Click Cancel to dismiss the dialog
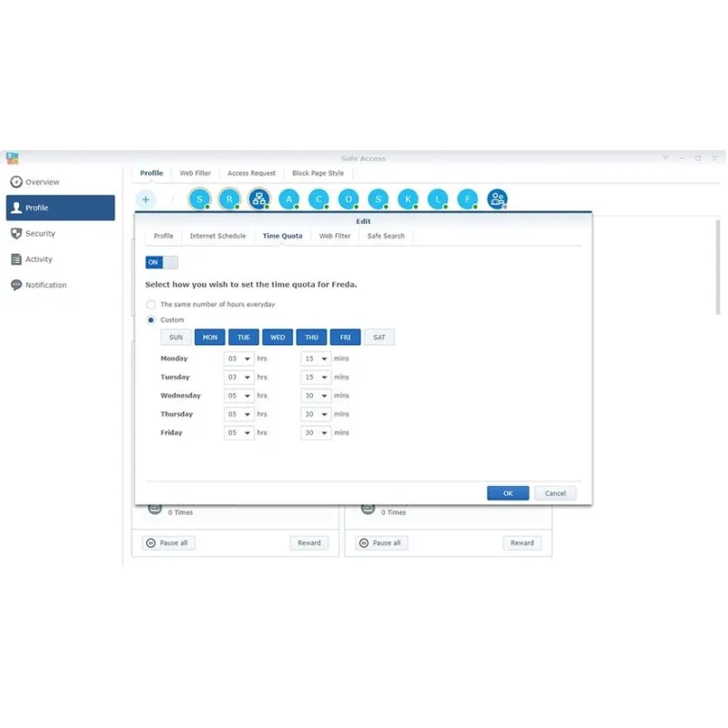Screen dimensions: 728x728 pyautogui.click(x=555, y=493)
